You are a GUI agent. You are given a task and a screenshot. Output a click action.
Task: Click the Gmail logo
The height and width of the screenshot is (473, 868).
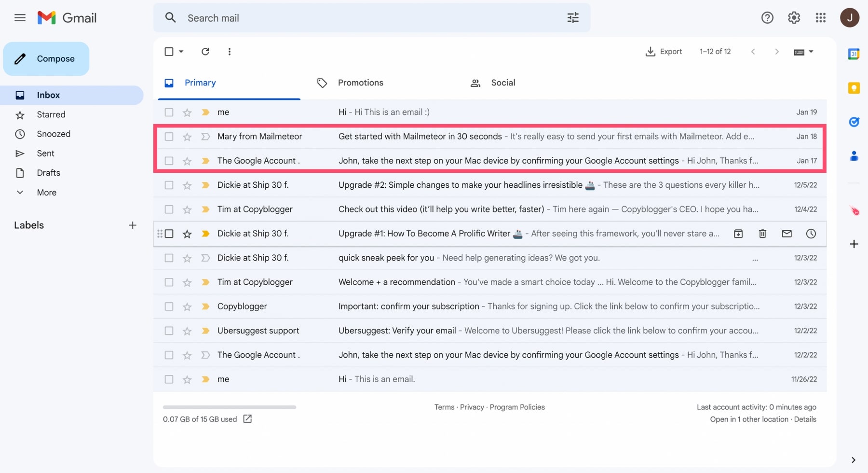click(x=67, y=18)
